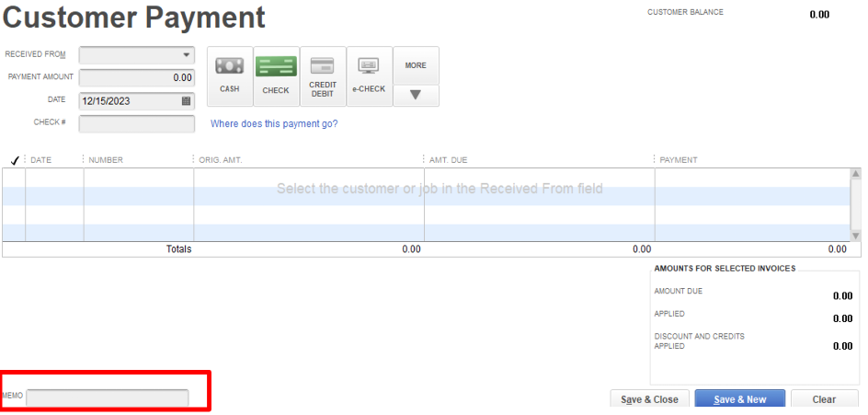The width and height of the screenshot is (868, 415).
Task: Open 'Where does this payment go?' link
Action: click(274, 123)
